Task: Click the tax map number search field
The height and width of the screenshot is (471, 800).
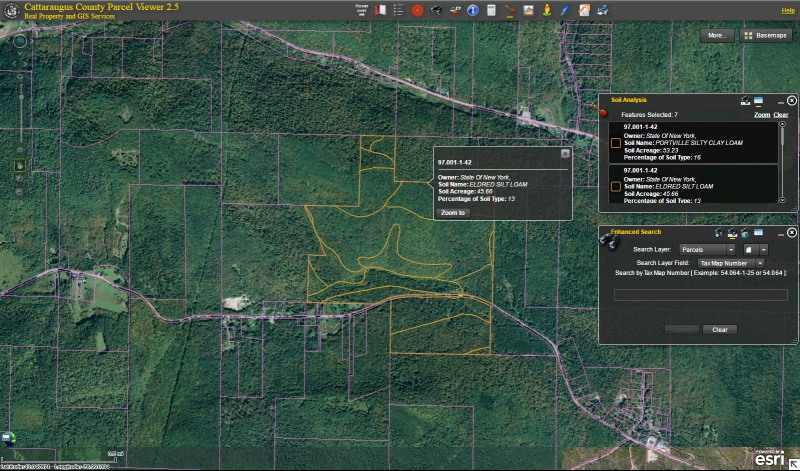Action: pos(700,295)
